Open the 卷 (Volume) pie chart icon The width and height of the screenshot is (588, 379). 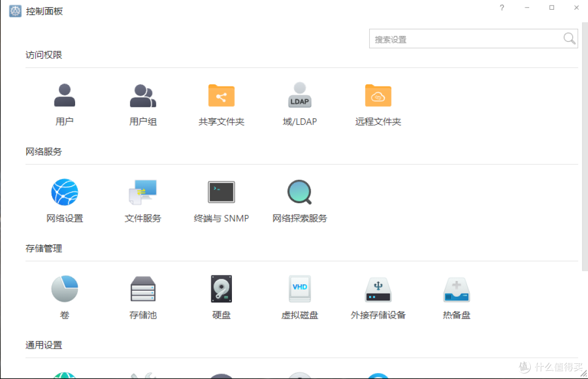pyautogui.click(x=64, y=289)
